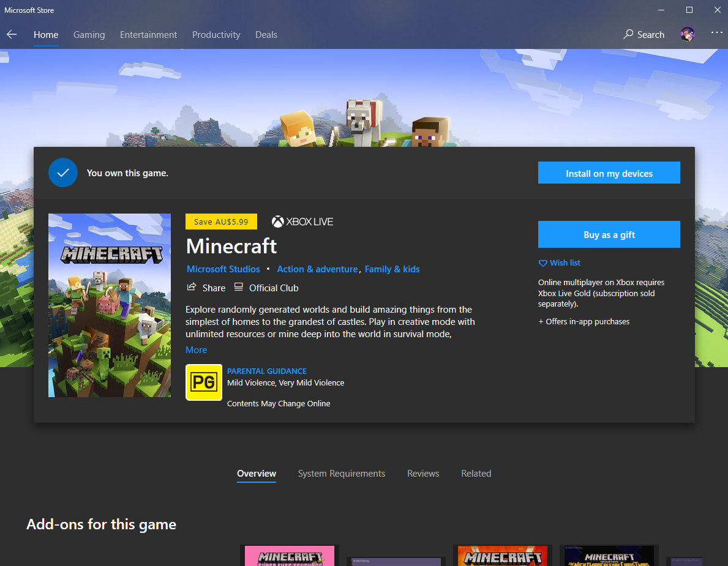
Task: Click the Xbox Live logo
Action: [302, 222]
